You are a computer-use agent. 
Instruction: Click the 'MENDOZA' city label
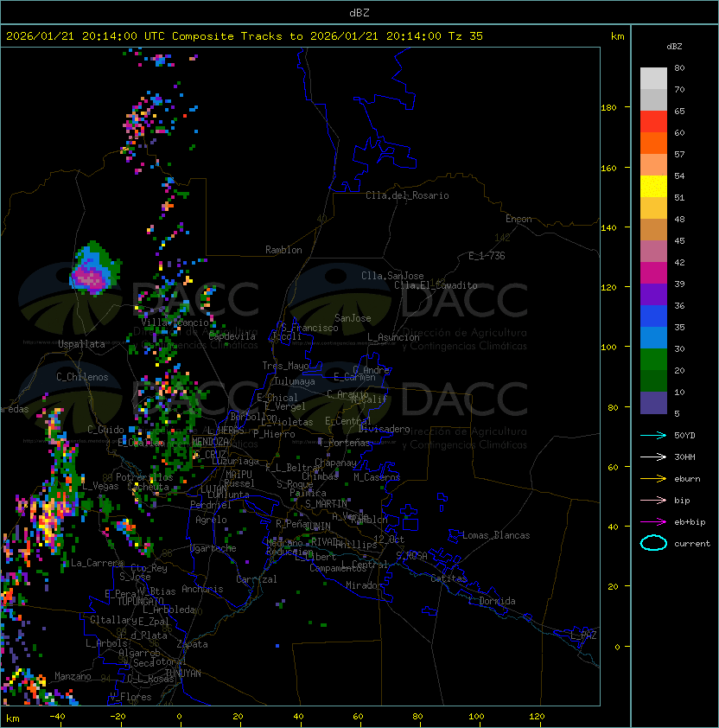click(210, 441)
